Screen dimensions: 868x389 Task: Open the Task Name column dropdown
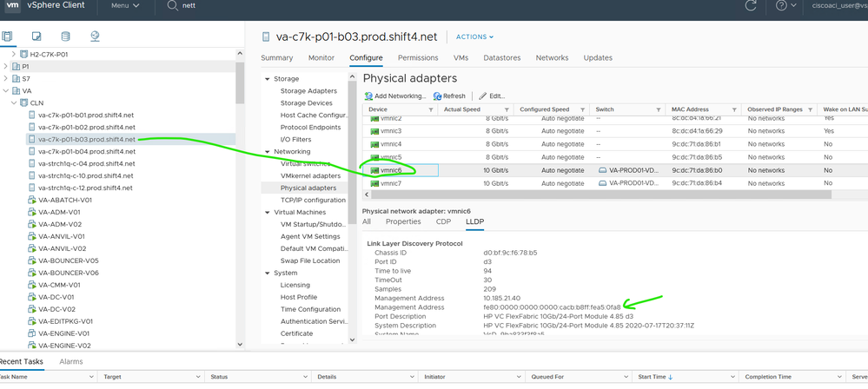coord(92,377)
